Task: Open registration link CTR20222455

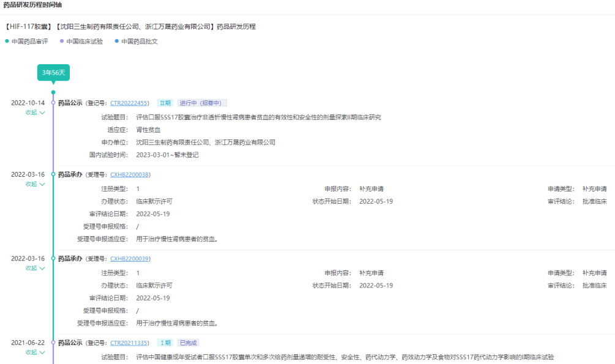Action: tap(129, 103)
